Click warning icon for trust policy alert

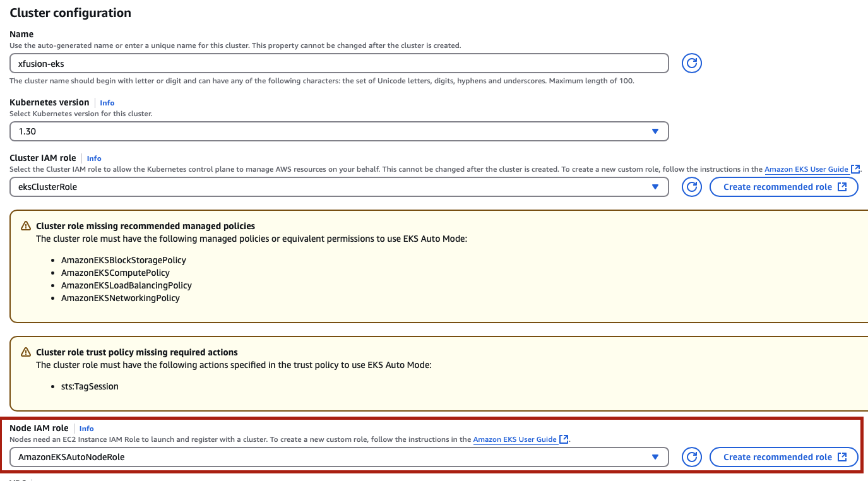tap(26, 352)
